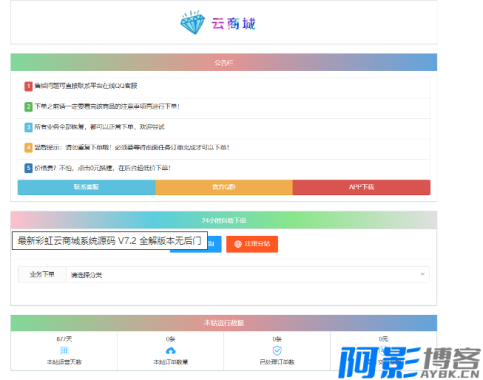Click the orange 注册分站 button
Screen dimensions: 483x380
(252, 244)
